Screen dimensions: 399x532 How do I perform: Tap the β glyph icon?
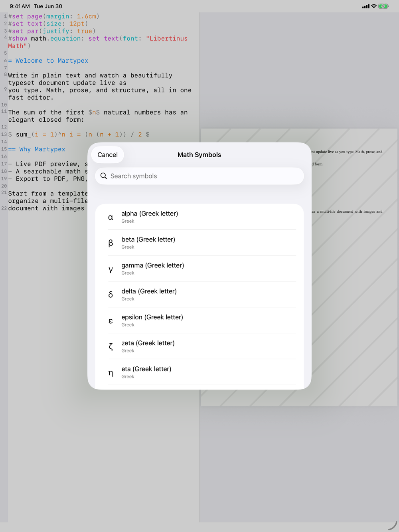coord(111,243)
